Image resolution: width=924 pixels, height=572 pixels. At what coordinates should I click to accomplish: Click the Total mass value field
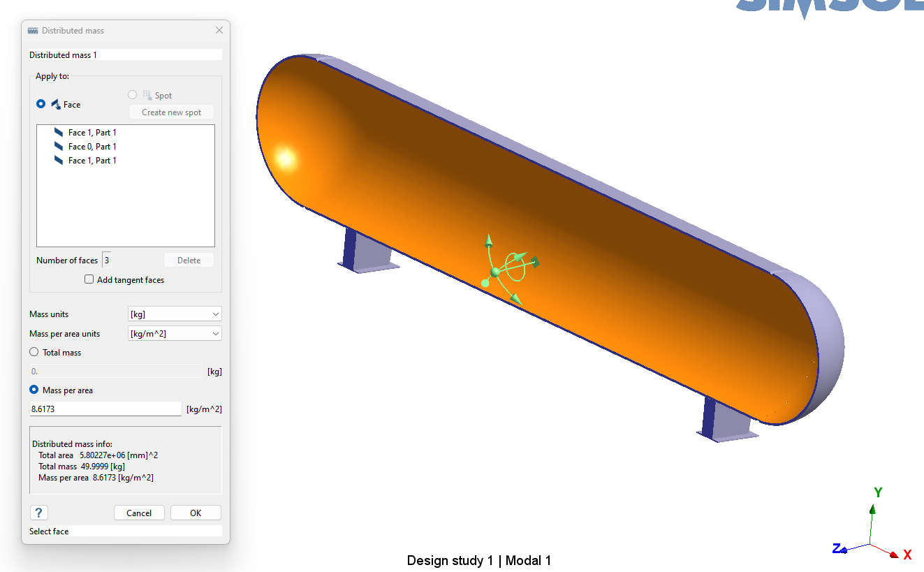click(115, 371)
